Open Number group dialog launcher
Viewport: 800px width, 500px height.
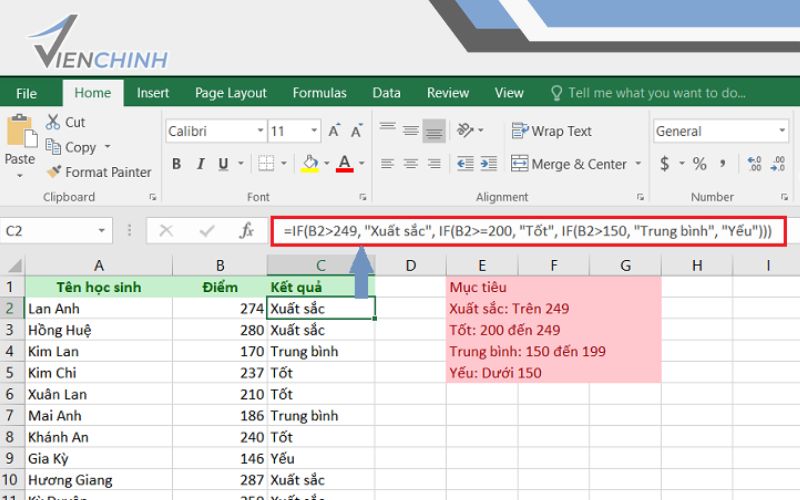click(x=784, y=197)
